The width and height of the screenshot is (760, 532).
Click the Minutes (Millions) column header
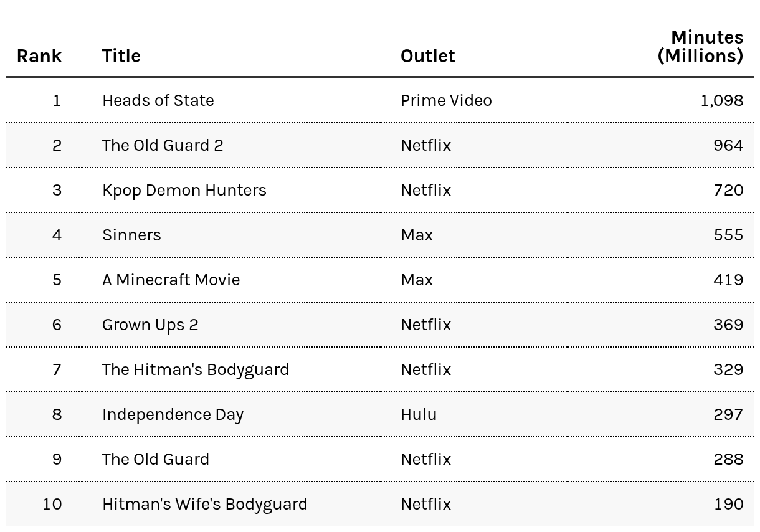pos(700,47)
